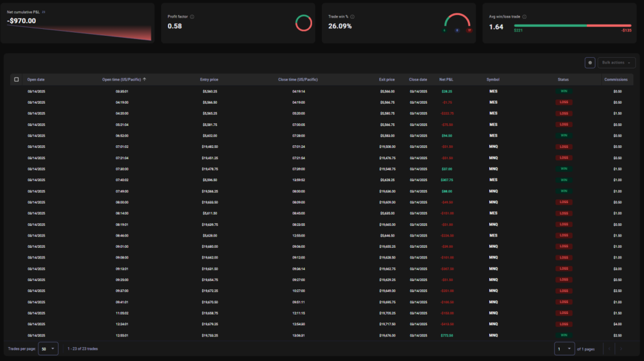Screen dimensions: 644x361
Task: Click the $3.00 commissions cell
Action: [x=617, y=269]
